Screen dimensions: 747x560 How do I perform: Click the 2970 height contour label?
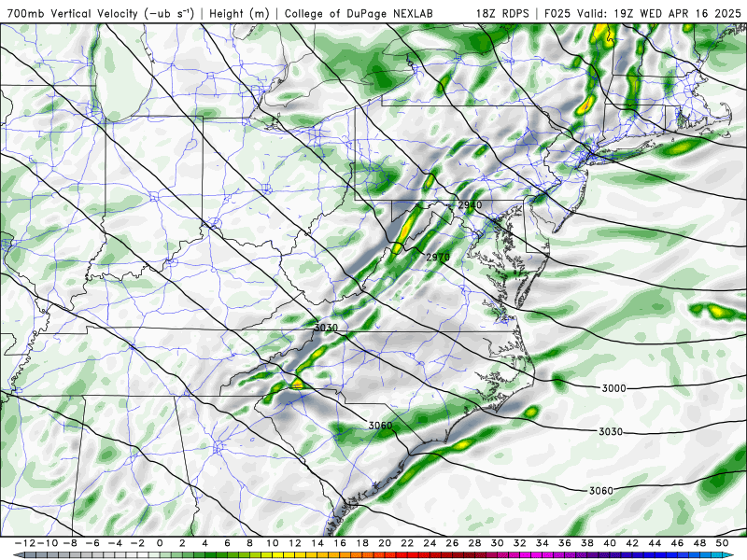[438, 258]
